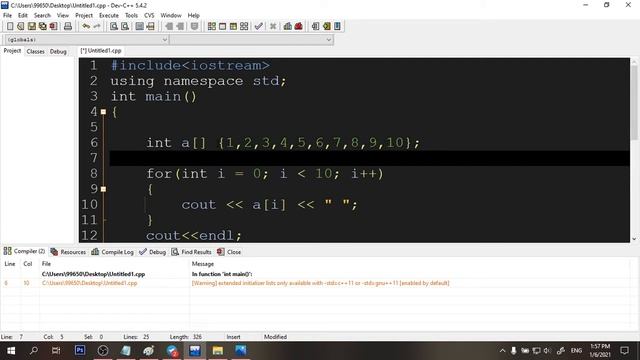Click the Compile & Run toolbar icon

233,27
